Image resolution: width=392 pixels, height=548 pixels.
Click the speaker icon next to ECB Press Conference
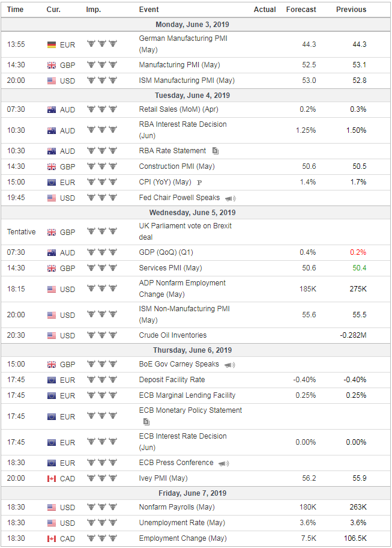(x=223, y=463)
